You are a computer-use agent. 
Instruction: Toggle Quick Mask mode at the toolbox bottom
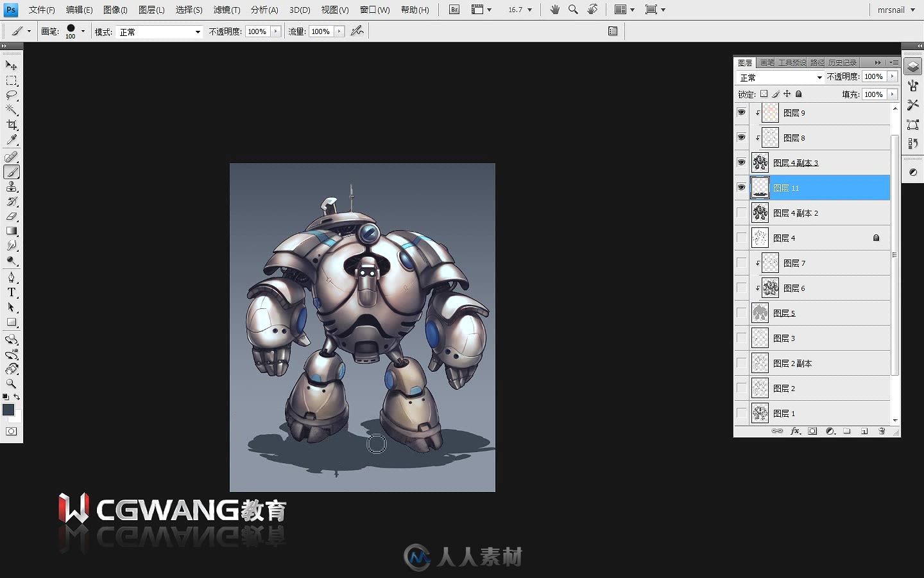click(12, 432)
